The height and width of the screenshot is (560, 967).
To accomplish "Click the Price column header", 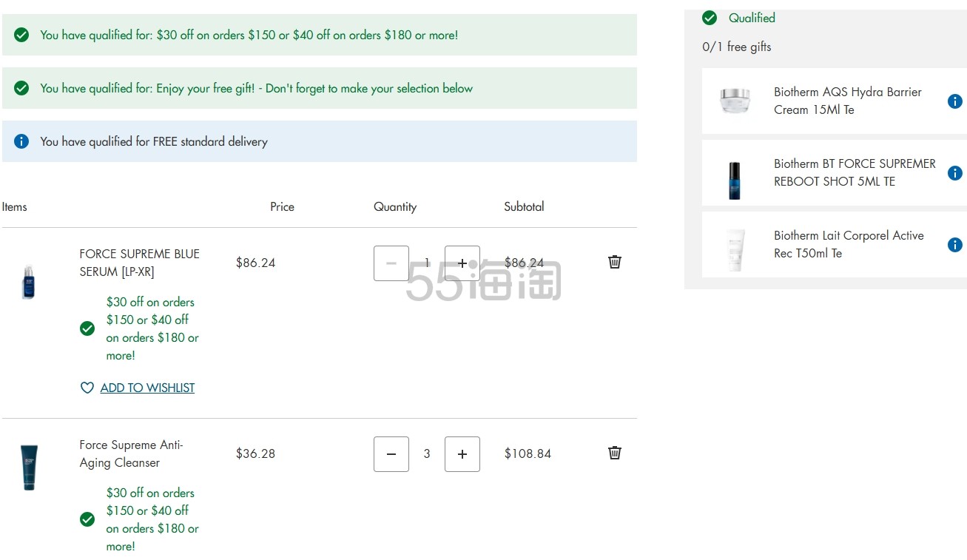I will 282,206.
